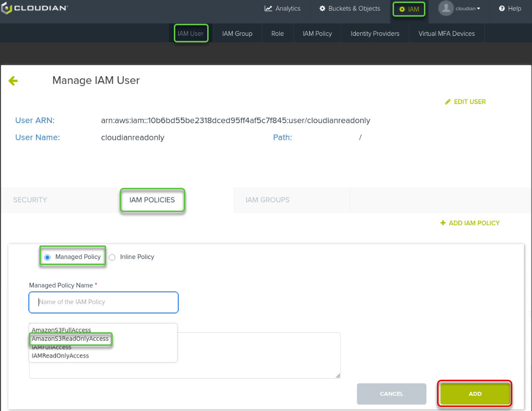This screenshot has width=532, height=411.
Task: Click the IAM gear icon tab
Action: click(402, 9)
